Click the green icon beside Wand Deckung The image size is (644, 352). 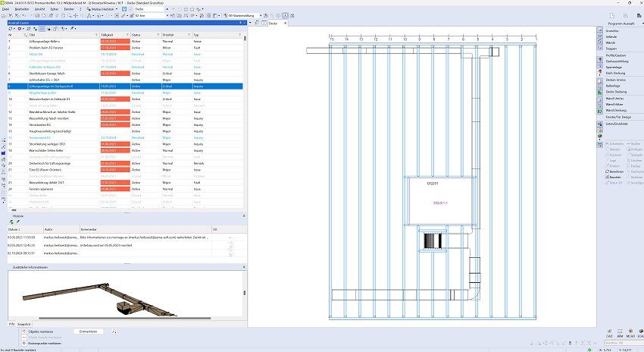[x=599, y=111]
